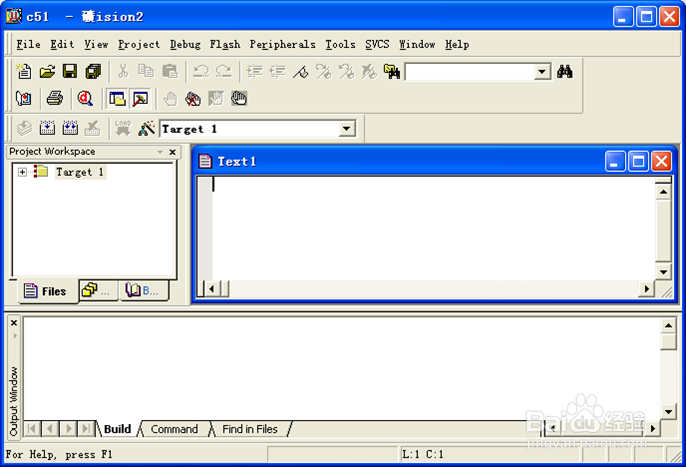Start debug session with magnifier d icon
The image size is (686, 467).
(x=85, y=98)
